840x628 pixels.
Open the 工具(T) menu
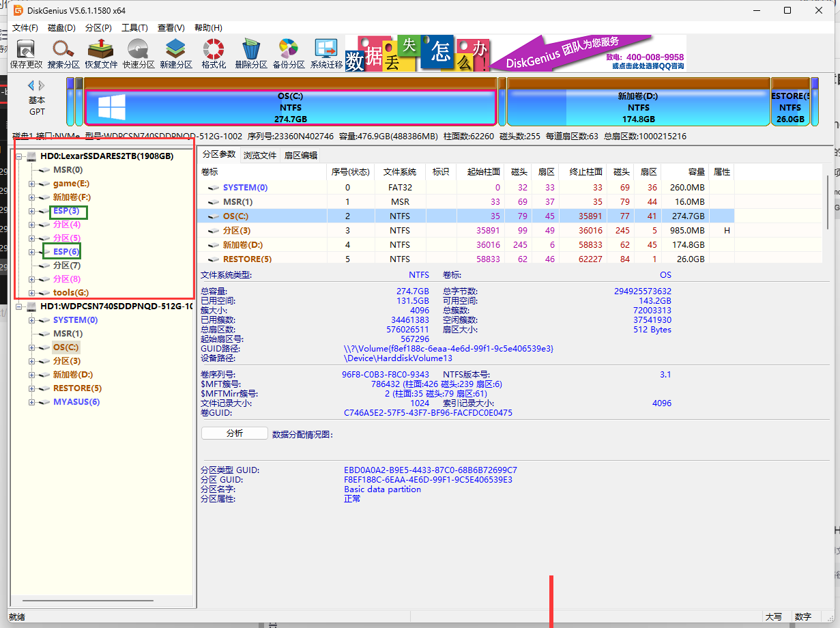pyautogui.click(x=134, y=28)
